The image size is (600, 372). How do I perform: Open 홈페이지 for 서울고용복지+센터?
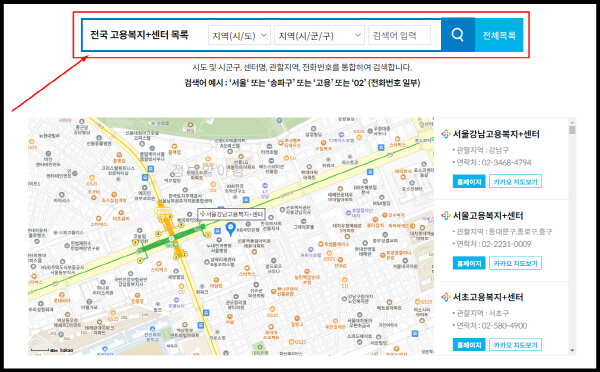(469, 263)
